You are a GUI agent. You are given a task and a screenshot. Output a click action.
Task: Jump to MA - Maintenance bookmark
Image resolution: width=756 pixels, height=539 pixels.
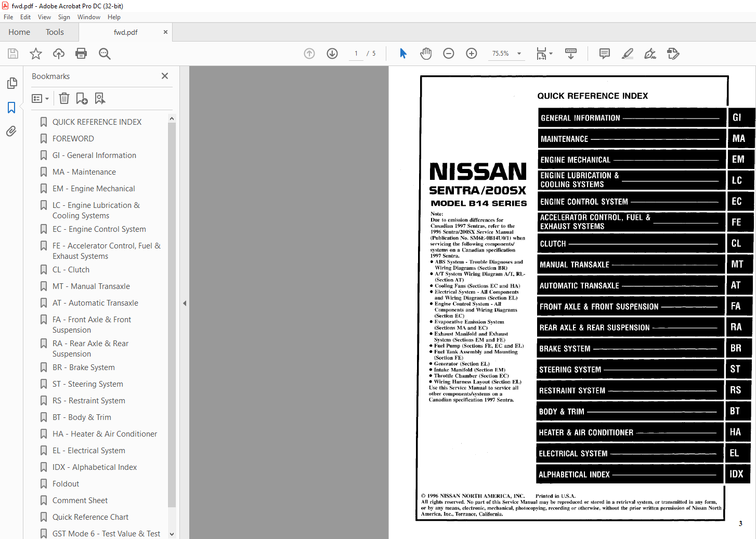coord(84,172)
